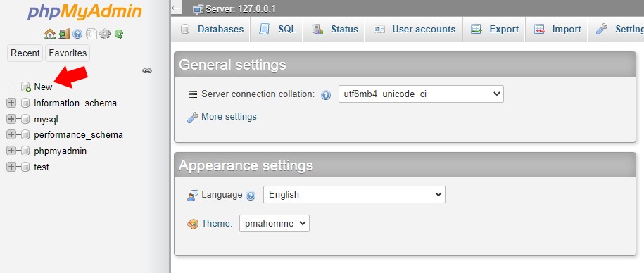The image size is (644, 273).
Task: Open phpMyAdmin documentation question-mark icon
Action: point(77,34)
